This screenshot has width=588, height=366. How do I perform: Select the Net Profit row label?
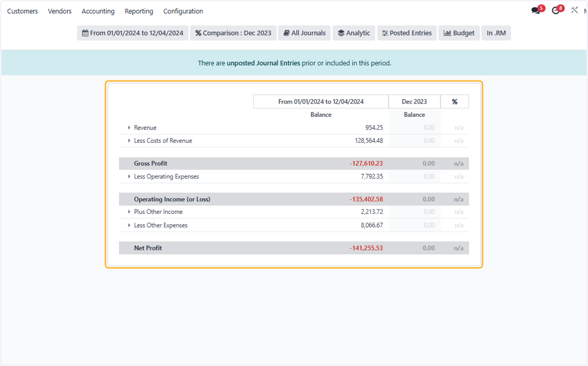[148, 248]
